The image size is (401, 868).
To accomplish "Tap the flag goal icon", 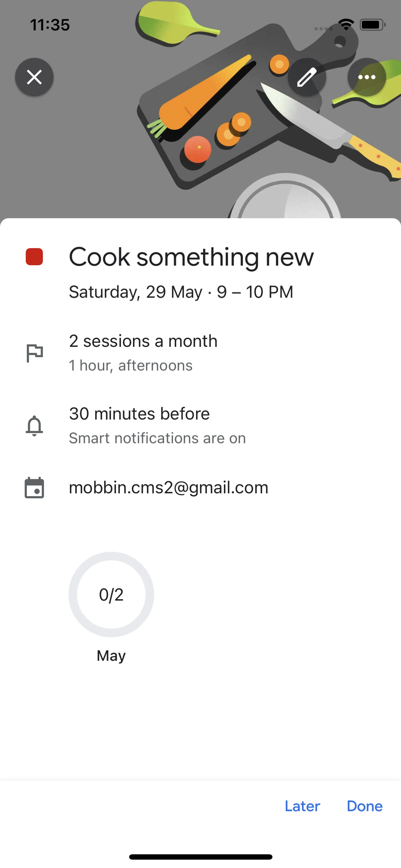I will coord(34,353).
